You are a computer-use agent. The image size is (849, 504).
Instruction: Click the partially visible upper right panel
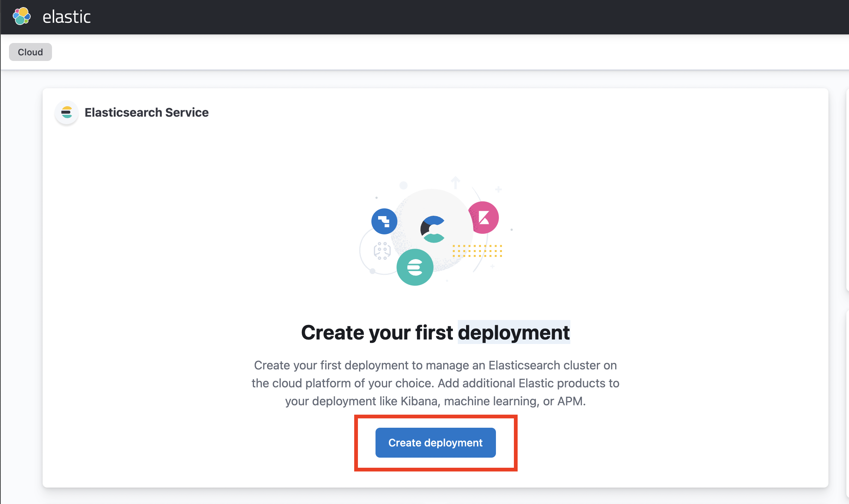pyautogui.click(x=847, y=189)
